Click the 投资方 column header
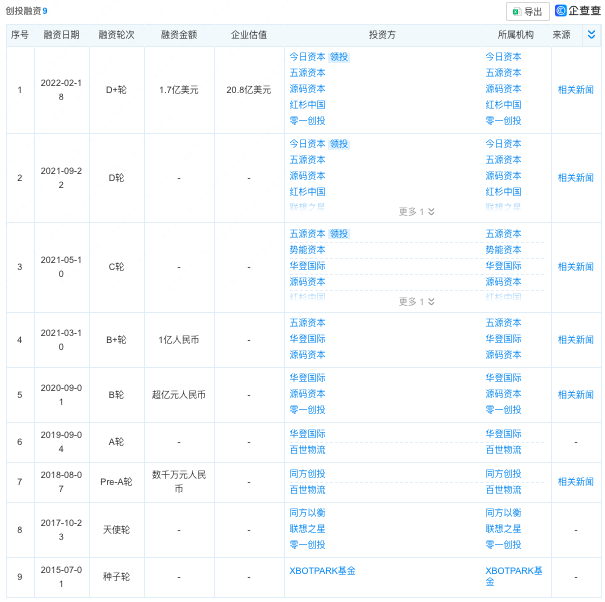605x602 pixels. (382, 35)
